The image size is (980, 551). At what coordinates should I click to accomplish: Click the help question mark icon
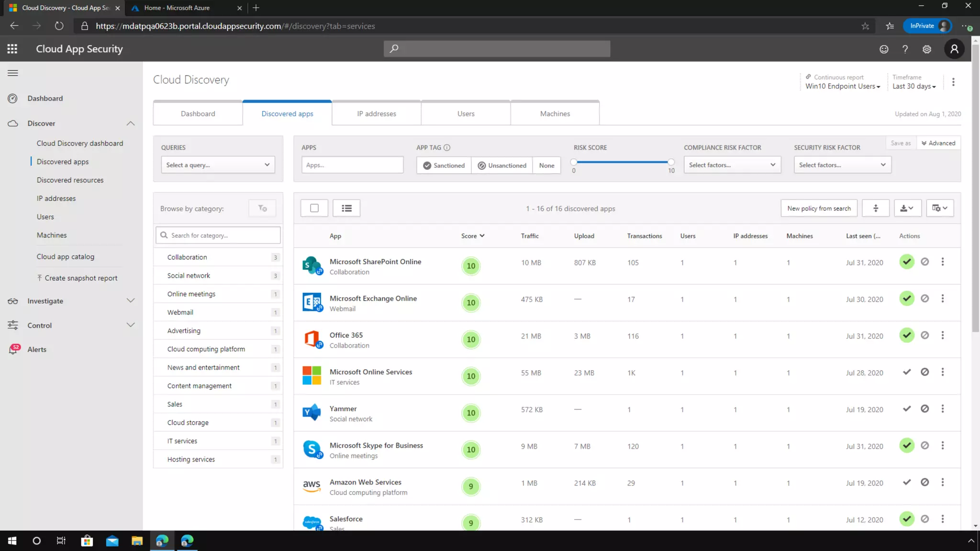(x=904, y=49)
